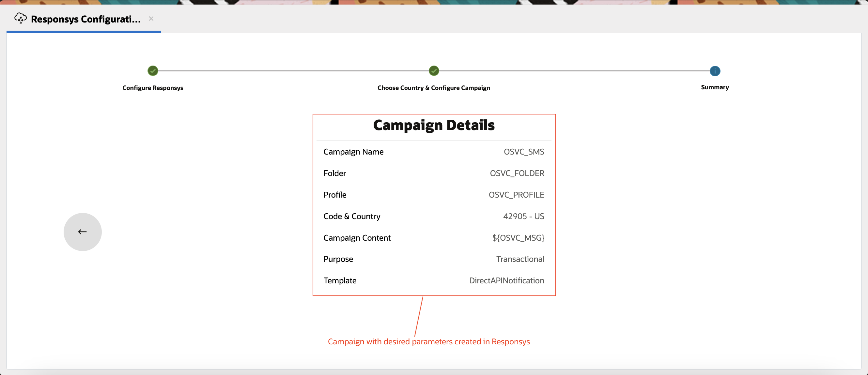
Task: Click the Profile label
Action: [x=335, y=195]
